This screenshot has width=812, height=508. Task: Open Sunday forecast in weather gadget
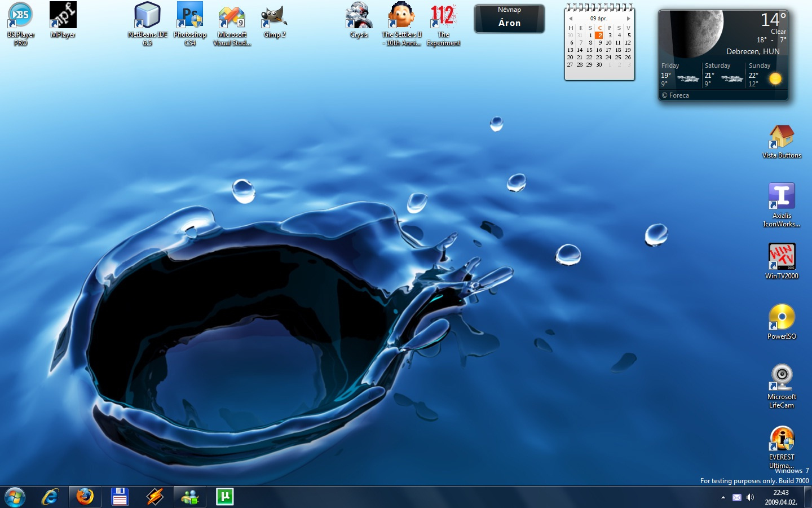coord(767,75)
